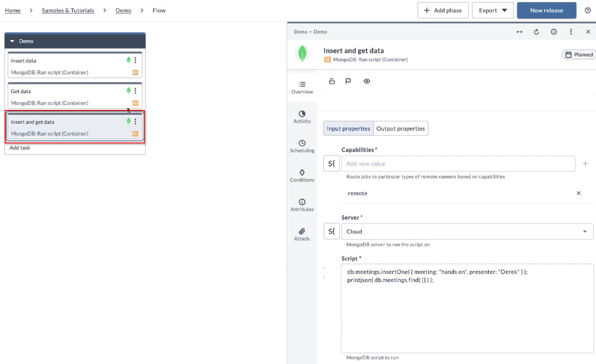The width and height of the screenshot is (596, 364).
Task: Select the Get data task card
Action: pyautogui.click(x=75, y=96)
